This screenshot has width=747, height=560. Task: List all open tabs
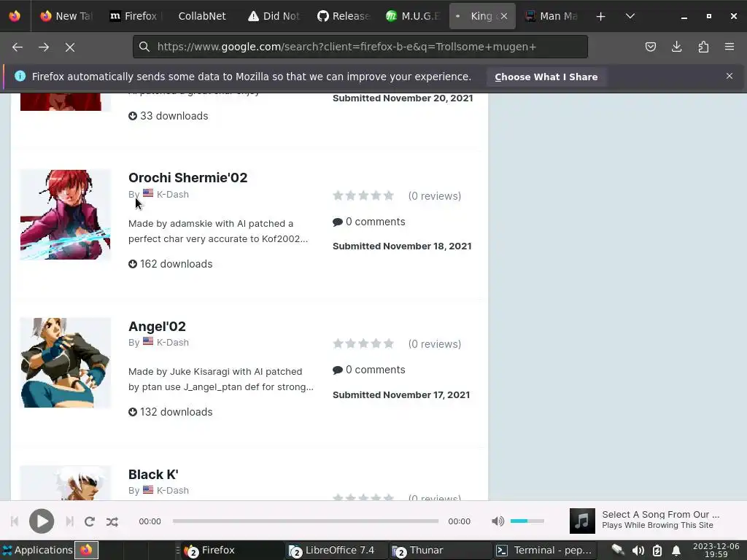click(x=630, y=16)
